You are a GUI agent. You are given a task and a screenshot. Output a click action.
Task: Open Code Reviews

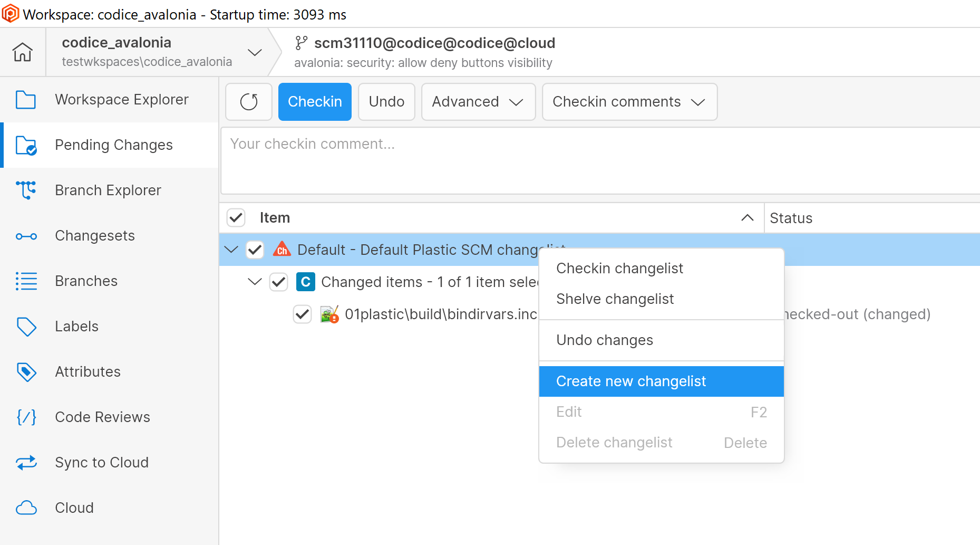[x=102, y=417]
